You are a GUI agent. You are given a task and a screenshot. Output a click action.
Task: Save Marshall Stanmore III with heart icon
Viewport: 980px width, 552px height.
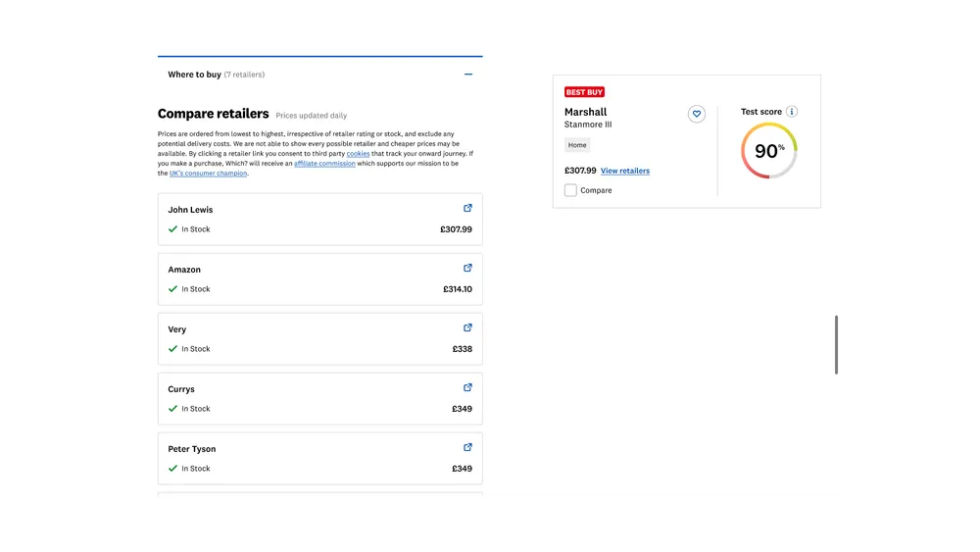point(697,114)
